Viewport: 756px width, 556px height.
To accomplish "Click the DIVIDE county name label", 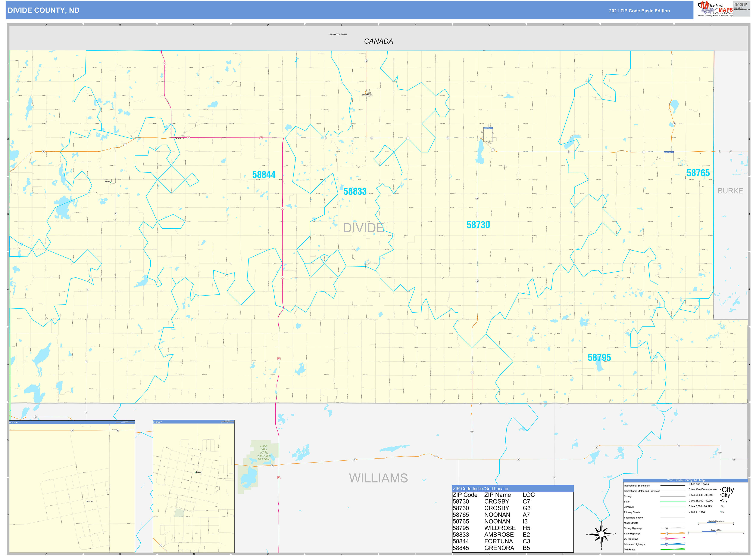I will click(x=363, y=228).
